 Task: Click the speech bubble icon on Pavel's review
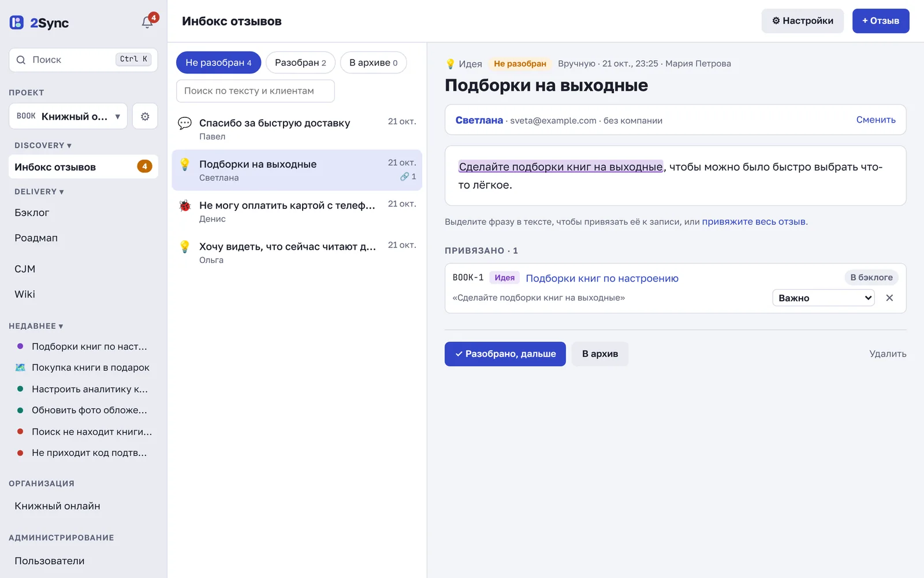click(x=185, y=123)
